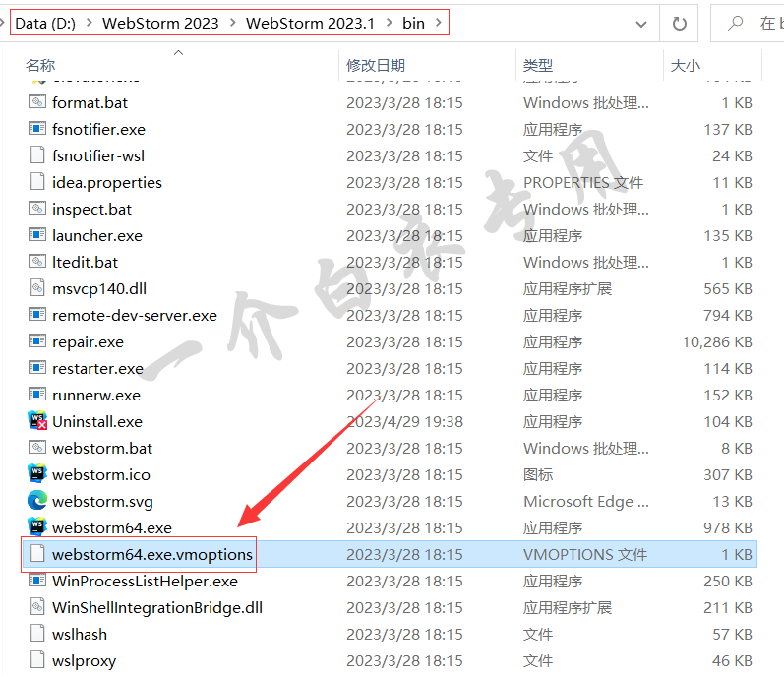Expand chevron after WebStorm 2023.1 breadcrumb
The height and width of the screenshot is (677, 784).
pyautogui.click(x=389, y=23)
